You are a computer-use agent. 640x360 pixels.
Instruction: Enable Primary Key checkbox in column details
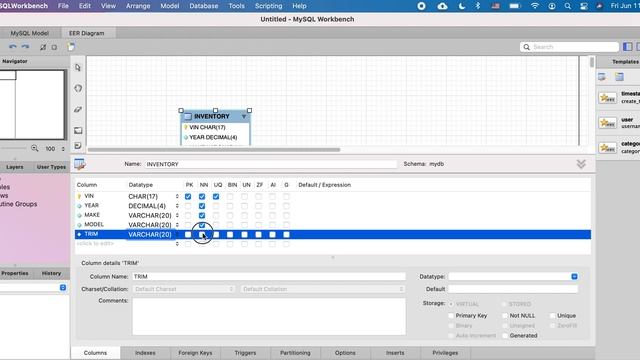point(451,316)
